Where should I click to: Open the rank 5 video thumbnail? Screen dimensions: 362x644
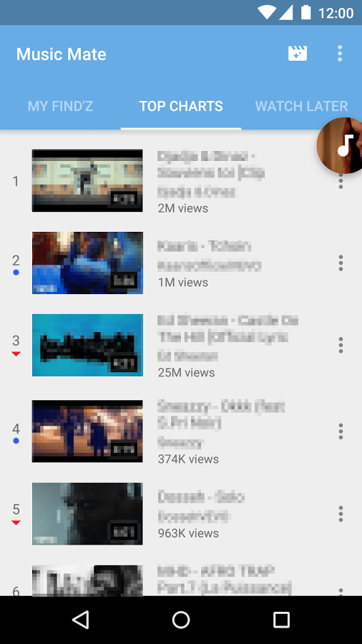[x=87, y=514]
